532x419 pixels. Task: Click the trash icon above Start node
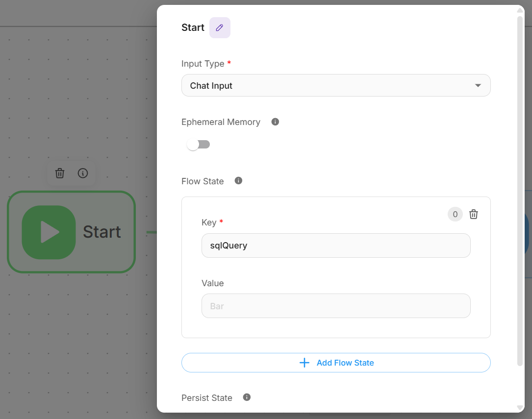point(60,173)
